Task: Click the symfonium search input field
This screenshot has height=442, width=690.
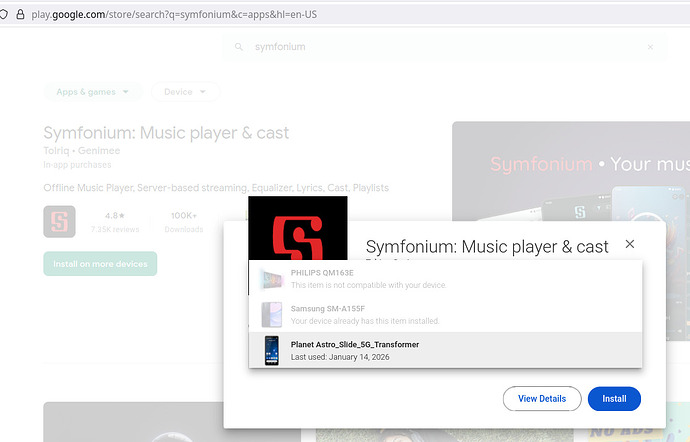Action: (x=440, y=47)
